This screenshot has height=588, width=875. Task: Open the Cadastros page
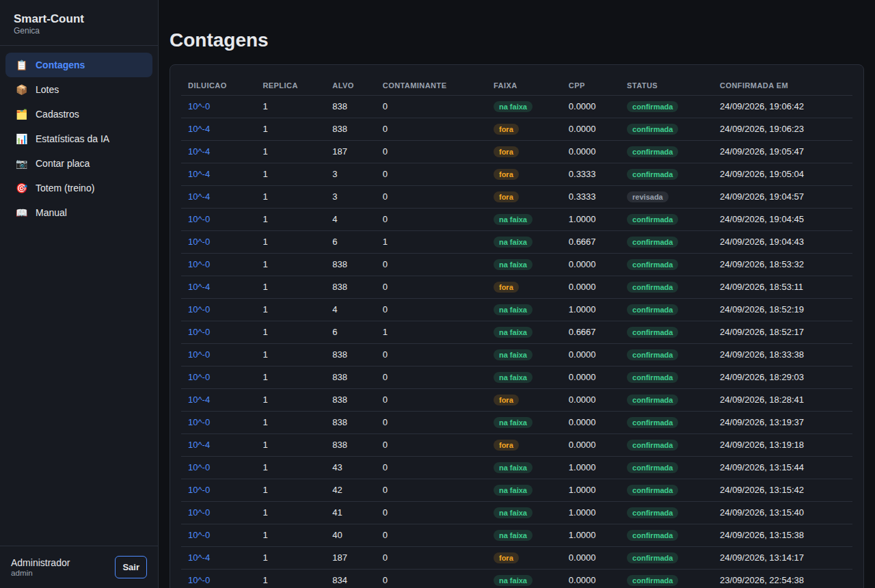tap(79, 114)
